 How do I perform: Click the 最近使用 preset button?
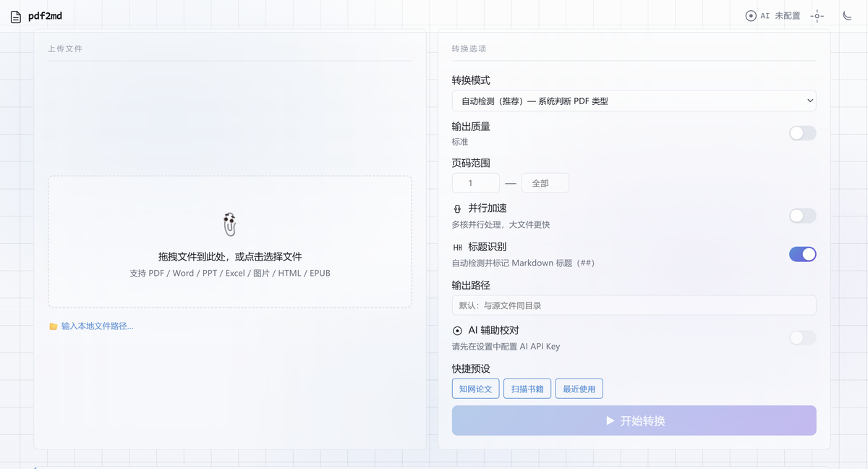click(579, 389)
